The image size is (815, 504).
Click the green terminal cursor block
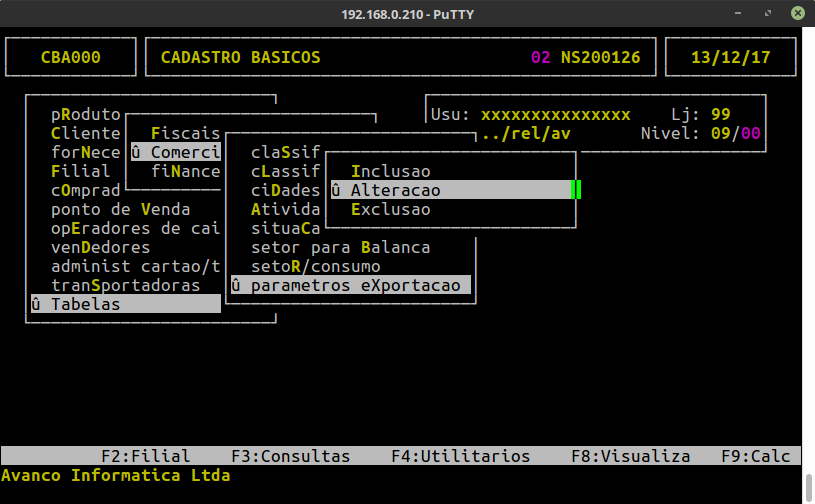click(x=576, y=190)
